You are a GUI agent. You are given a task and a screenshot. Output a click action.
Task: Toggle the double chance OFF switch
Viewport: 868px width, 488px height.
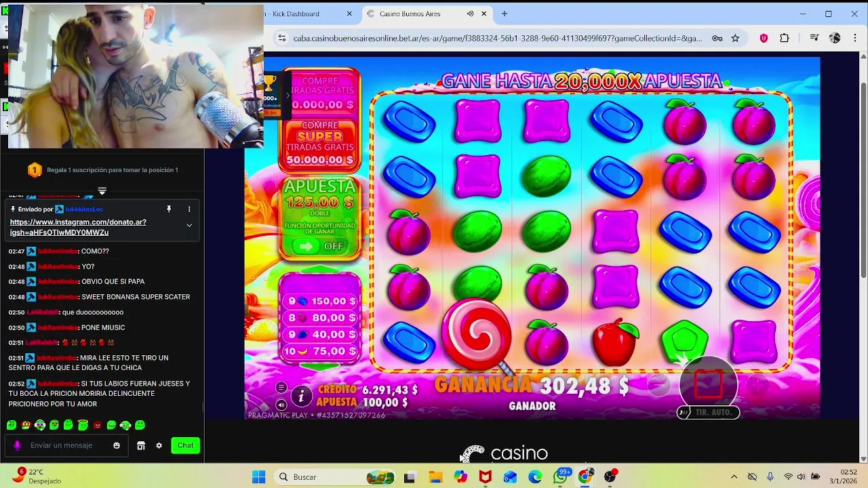tap(320, 246)
